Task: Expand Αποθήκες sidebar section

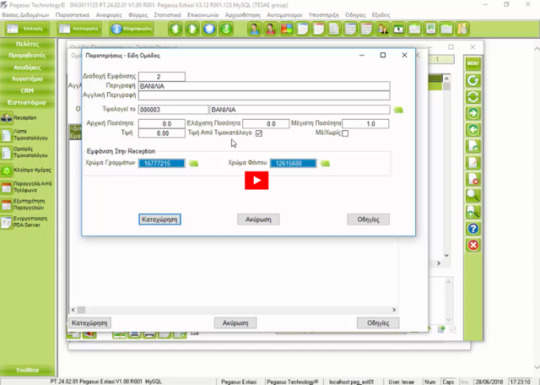Action: pos(27,67)
